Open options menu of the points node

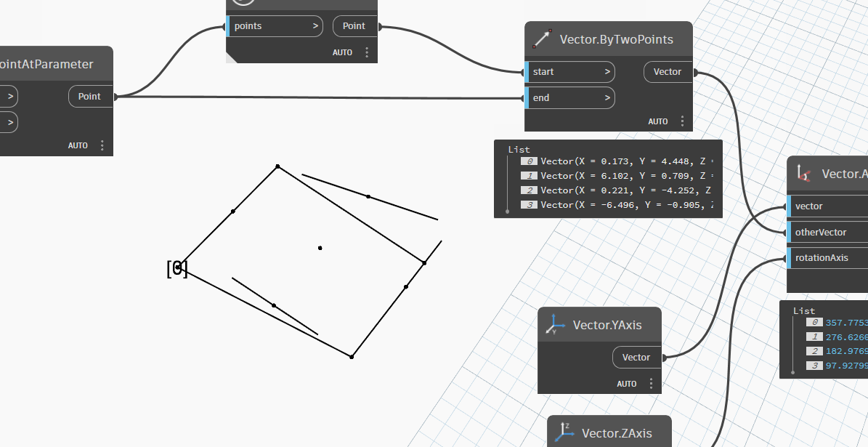click(x=367, y=52)
